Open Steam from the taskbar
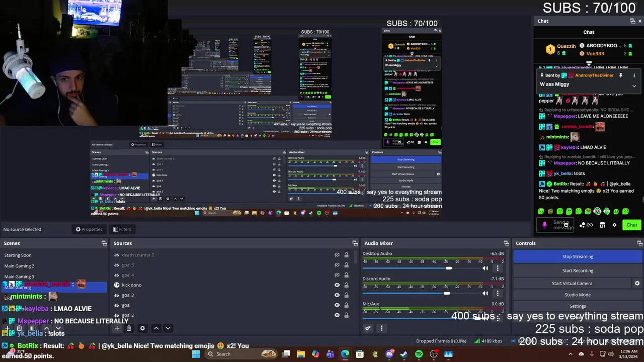The image size is (644, 362). [404, 354]
